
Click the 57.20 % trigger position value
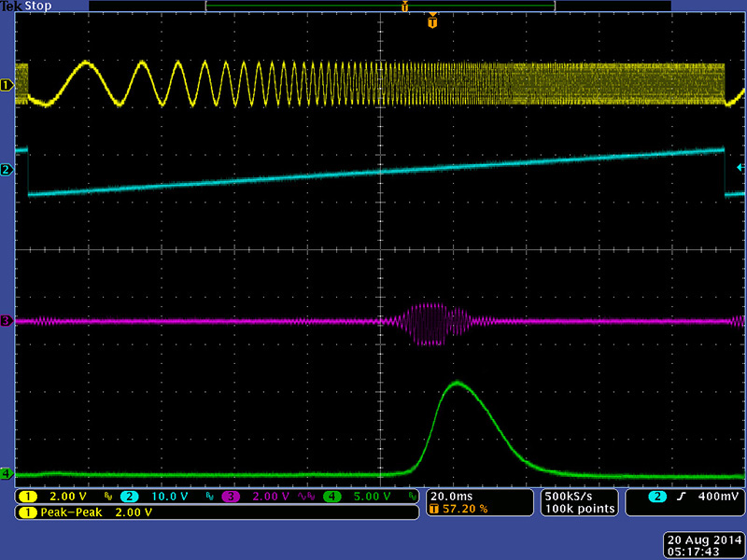pyautogui.click(x=465, y=509)
